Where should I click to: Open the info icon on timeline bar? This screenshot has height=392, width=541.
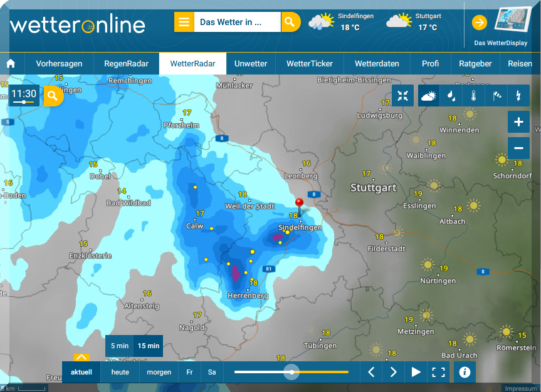(x=465, y=372)
